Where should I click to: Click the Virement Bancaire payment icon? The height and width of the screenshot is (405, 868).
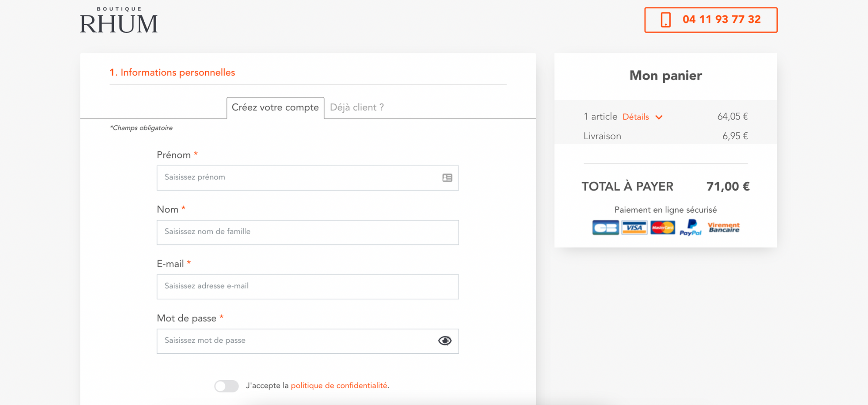[x=723, y=228]
